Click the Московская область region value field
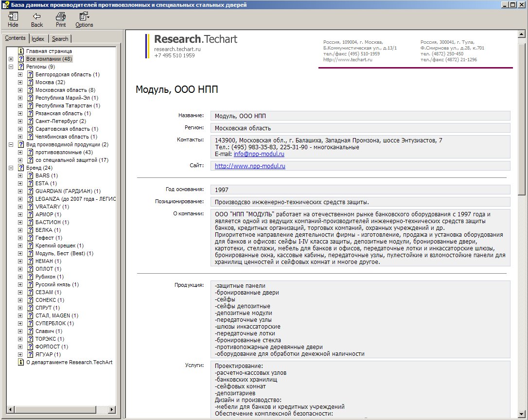Screen dimensions: 528x420 360,128
